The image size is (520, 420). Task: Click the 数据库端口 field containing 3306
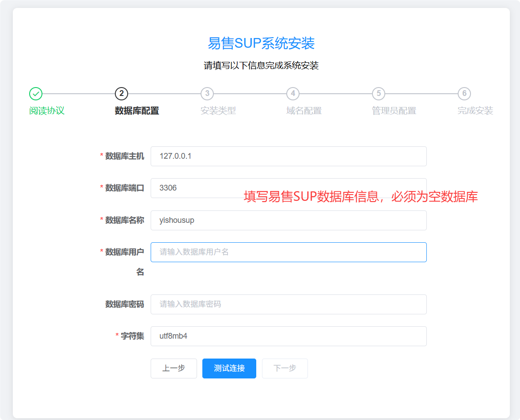[288, 188]
